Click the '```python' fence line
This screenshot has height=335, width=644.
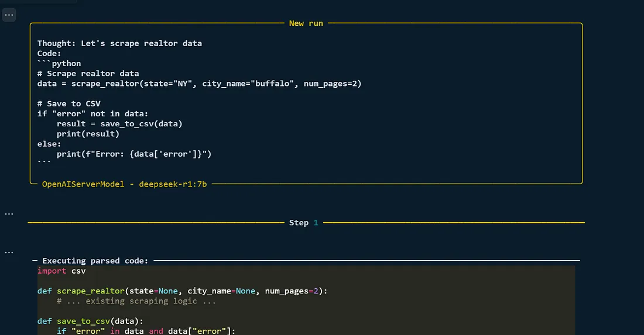click(59, 64)
